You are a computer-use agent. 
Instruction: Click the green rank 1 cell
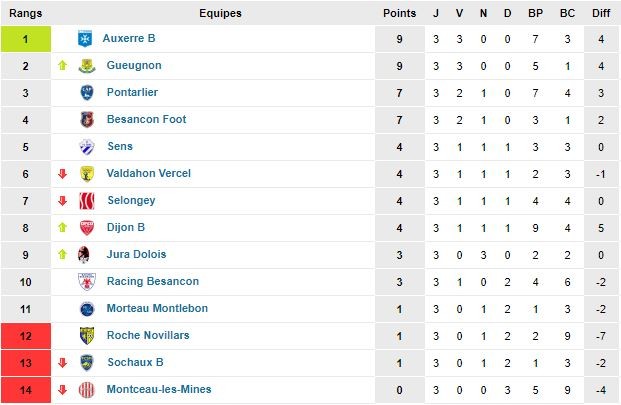(26, 39)
